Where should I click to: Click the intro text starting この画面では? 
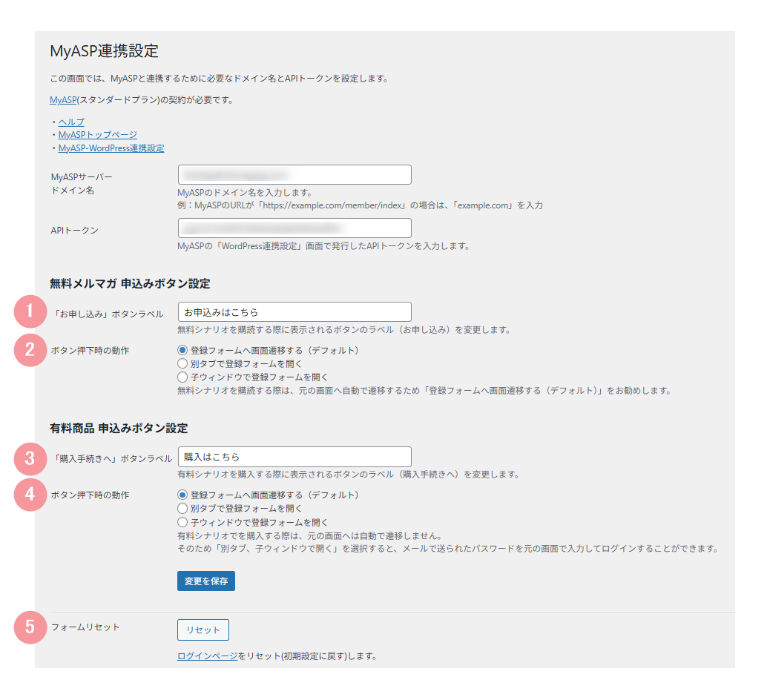tap(220, 79)
